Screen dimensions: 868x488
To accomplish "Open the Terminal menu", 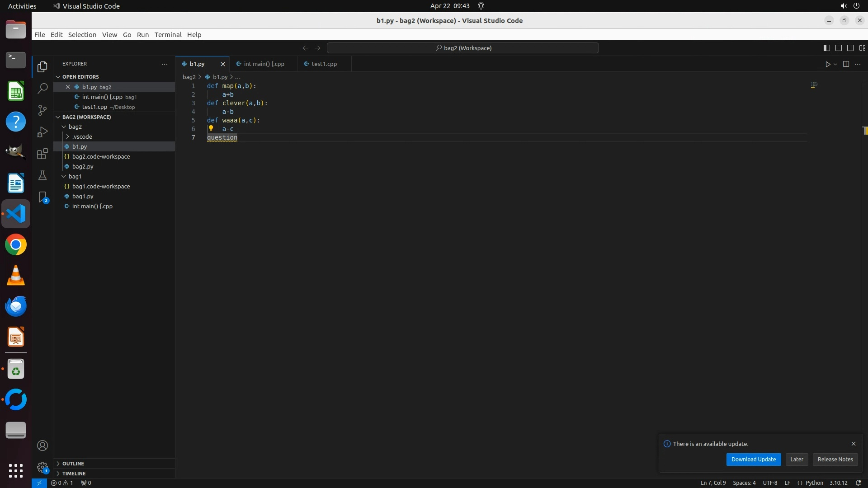I will point(168,35).
